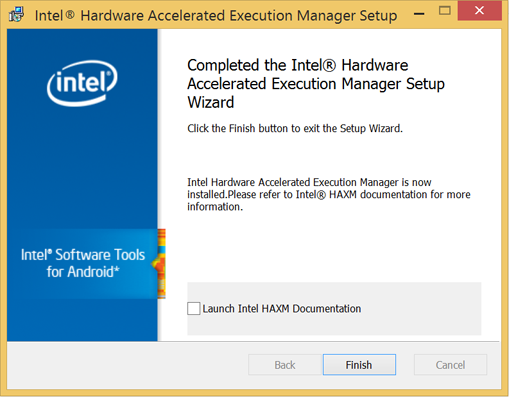Click the word Wizard in the heading
Image resolution: width=509 pixels, height=397 pixels.
pos(211,102)
